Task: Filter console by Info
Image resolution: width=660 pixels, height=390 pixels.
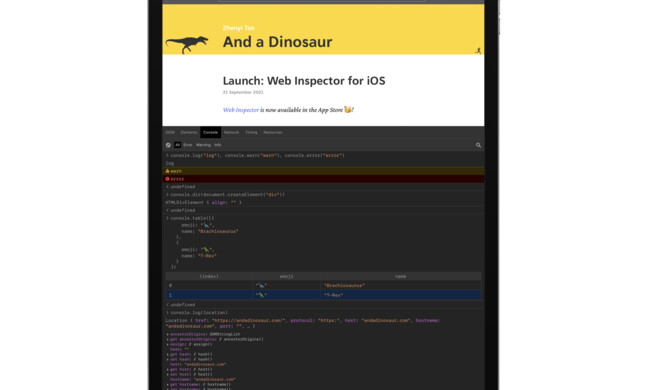Action: tap(218, 145)
